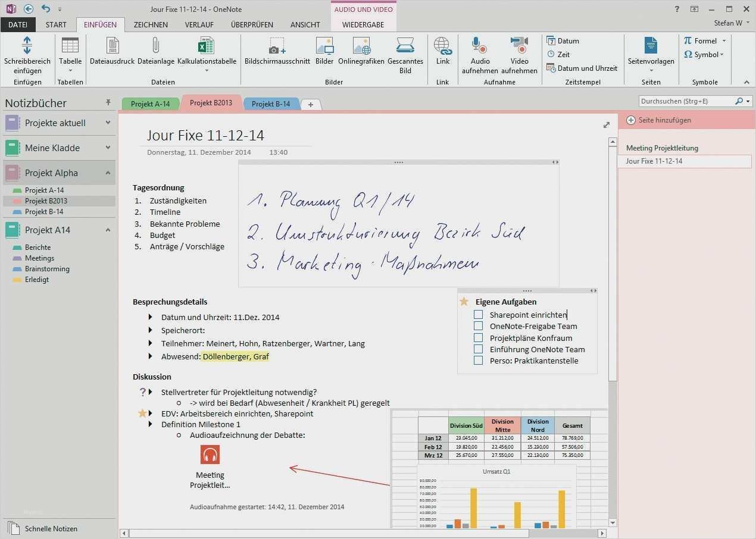Screen dimensions: 756x539
Task: Start recording video with Video aufnehmen
Action: (x=518, y=55)
